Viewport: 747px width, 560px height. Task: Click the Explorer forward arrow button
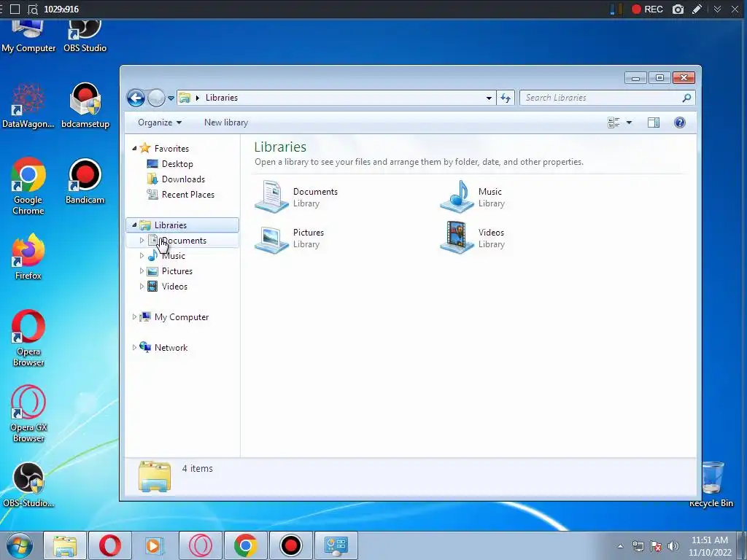click(x=156, y=98)
